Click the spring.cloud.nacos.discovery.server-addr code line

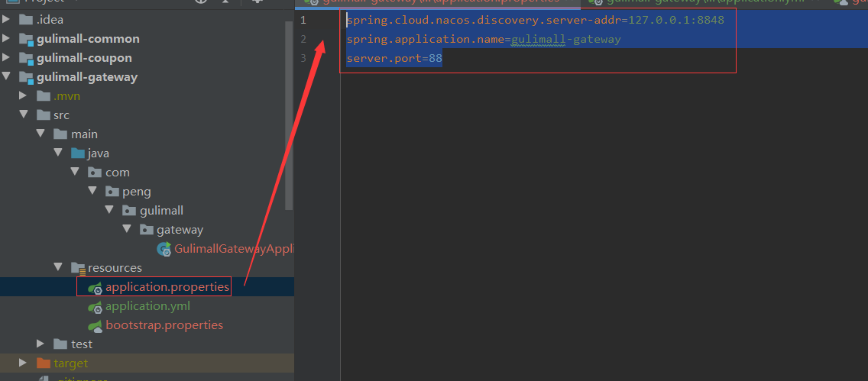pos(535,21)
